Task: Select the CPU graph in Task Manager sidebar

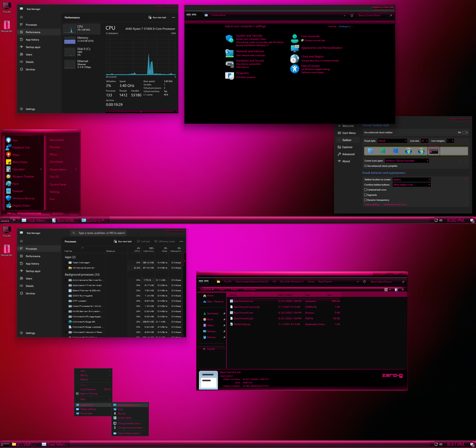Action: [81, 29]
